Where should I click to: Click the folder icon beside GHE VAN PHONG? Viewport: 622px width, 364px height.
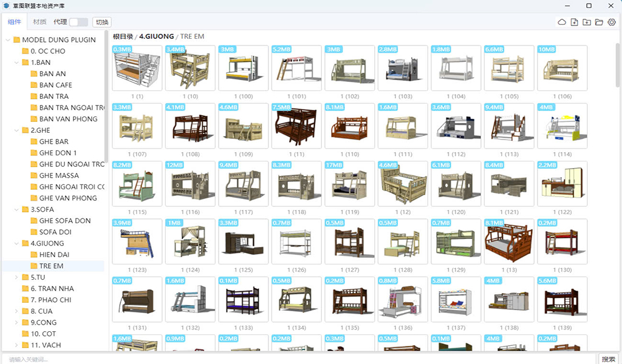tap(34, 198)
